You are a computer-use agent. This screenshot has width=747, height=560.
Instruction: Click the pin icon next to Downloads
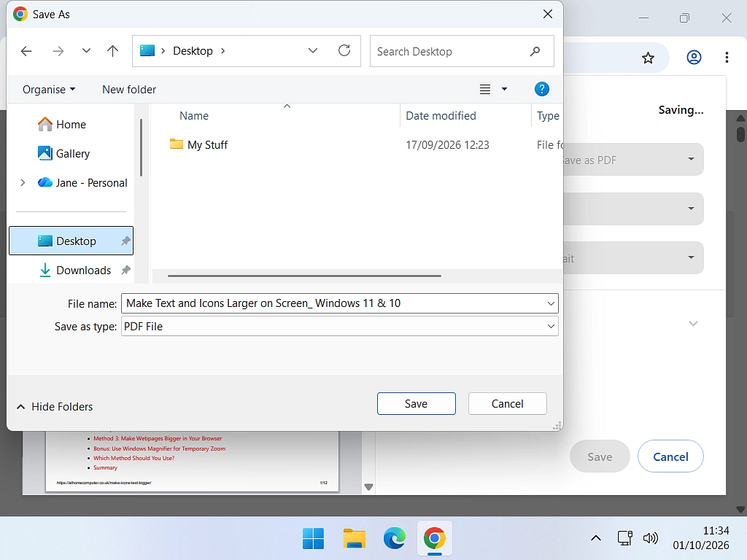[x=125, y=270]
